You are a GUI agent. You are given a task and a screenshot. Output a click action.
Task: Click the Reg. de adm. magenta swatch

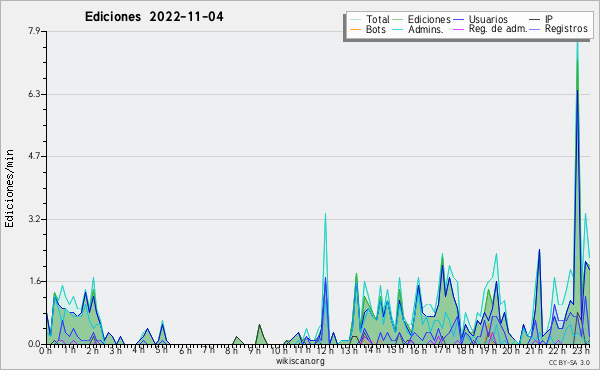click(x=458, y=29)
